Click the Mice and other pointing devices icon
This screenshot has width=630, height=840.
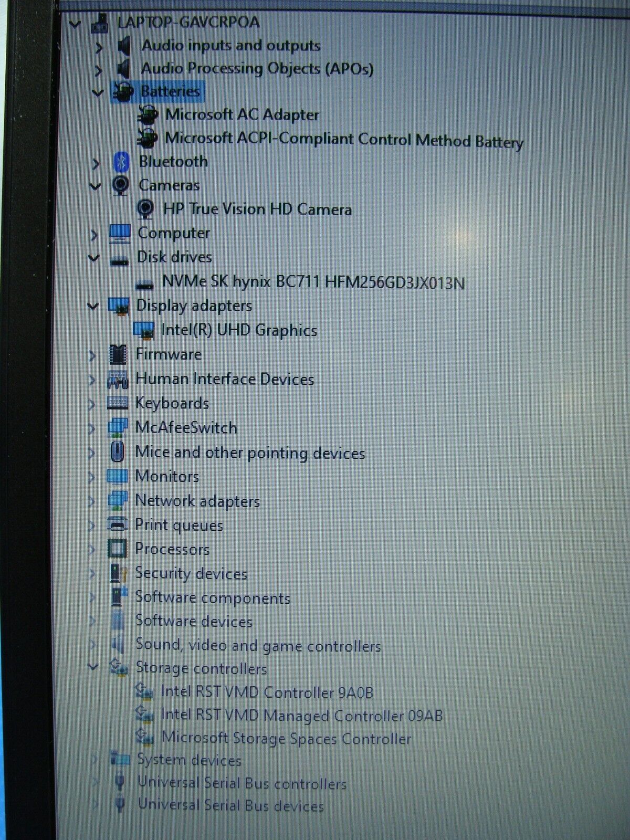117,452
